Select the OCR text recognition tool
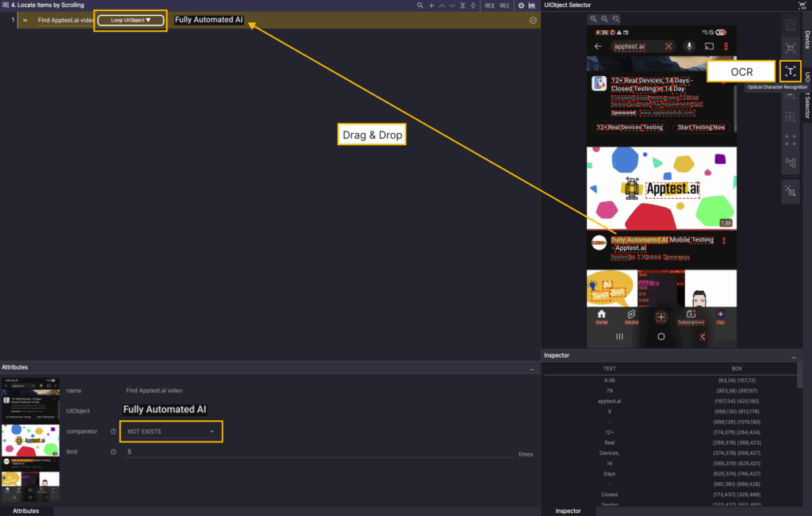 [790, 71]
